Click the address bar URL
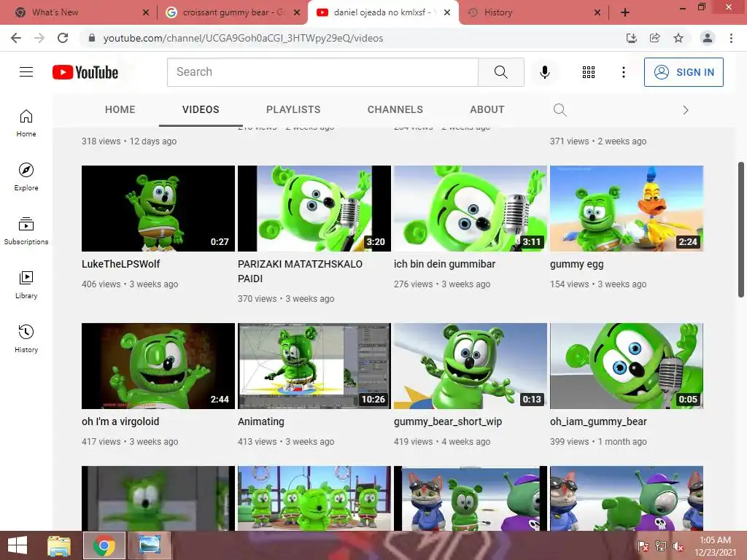Image resolution: width=747 pixels, height=560 pixels. click(243, 38)
